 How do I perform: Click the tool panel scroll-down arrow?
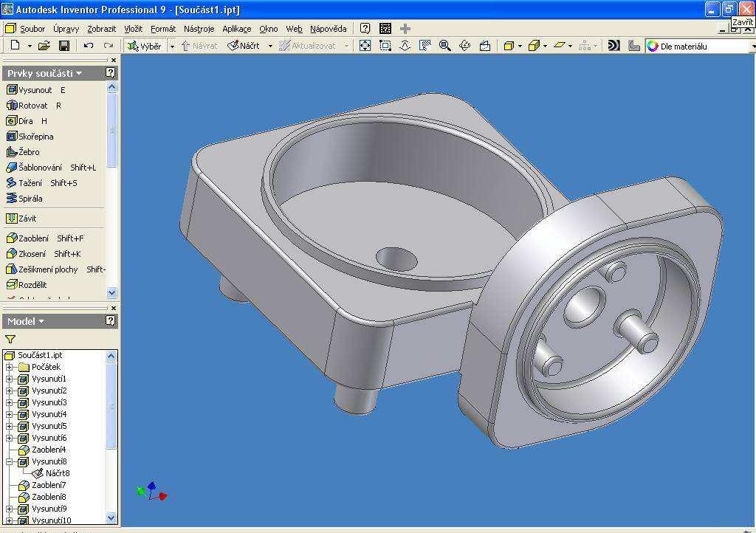pos(112,292)
